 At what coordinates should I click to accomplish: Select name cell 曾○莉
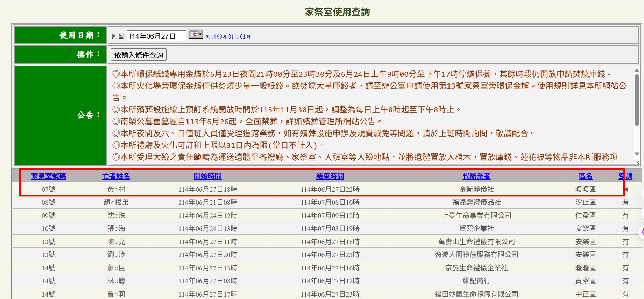116,294
